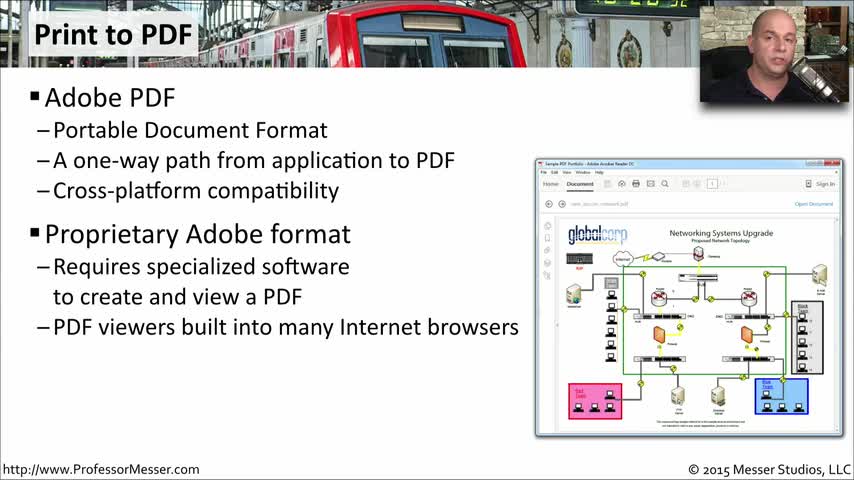
Task: Click the mobile device icon beside Sign In
Action: coord(808,184)
